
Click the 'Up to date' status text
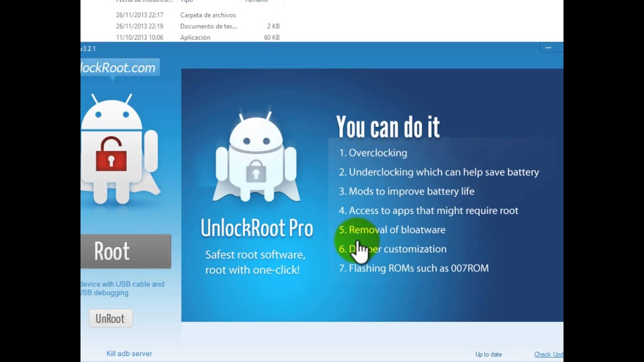point(489,354)
